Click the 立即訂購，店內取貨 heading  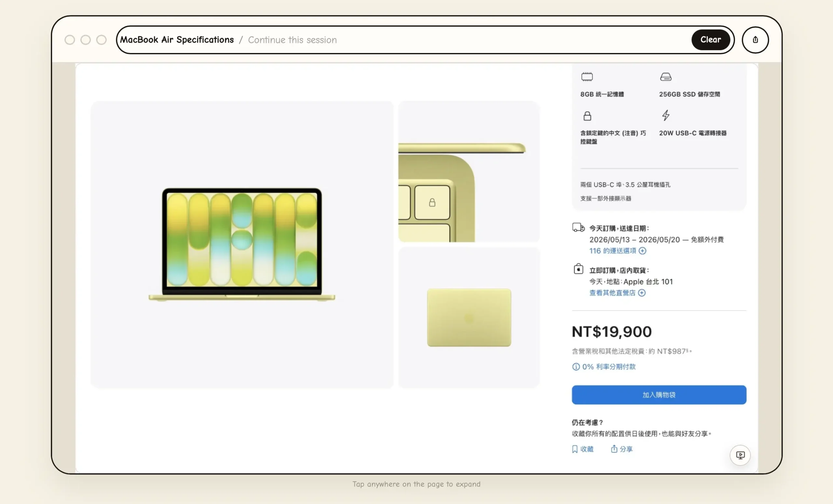click(x=619, y=270)
